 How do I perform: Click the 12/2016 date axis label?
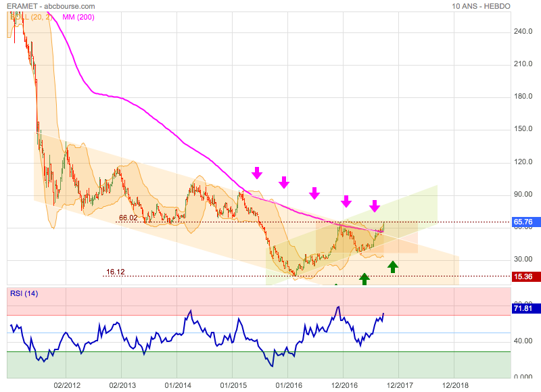344,385
